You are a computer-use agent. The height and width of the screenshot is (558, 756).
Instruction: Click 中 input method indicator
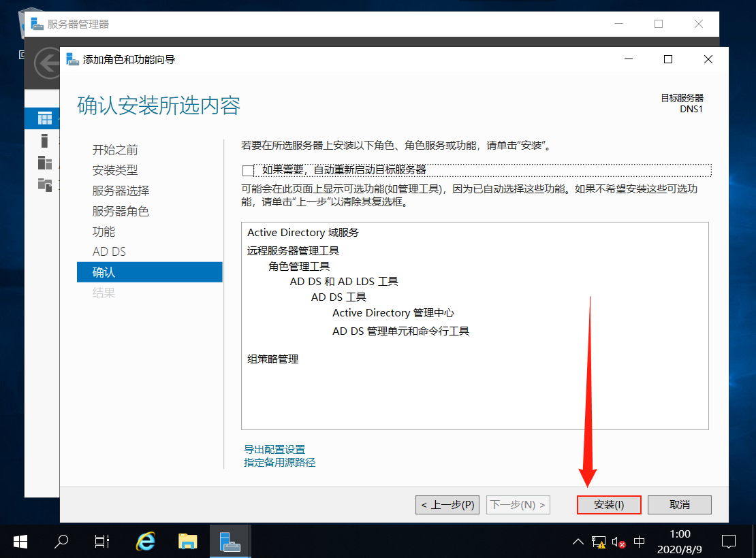click(640, 542)
